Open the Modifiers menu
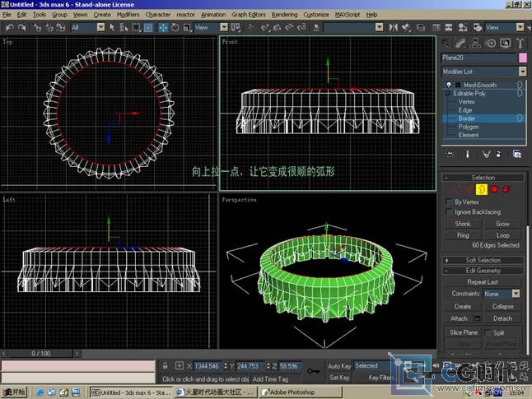This screenshot has width=532, height=399. click(x=128, y=15)
